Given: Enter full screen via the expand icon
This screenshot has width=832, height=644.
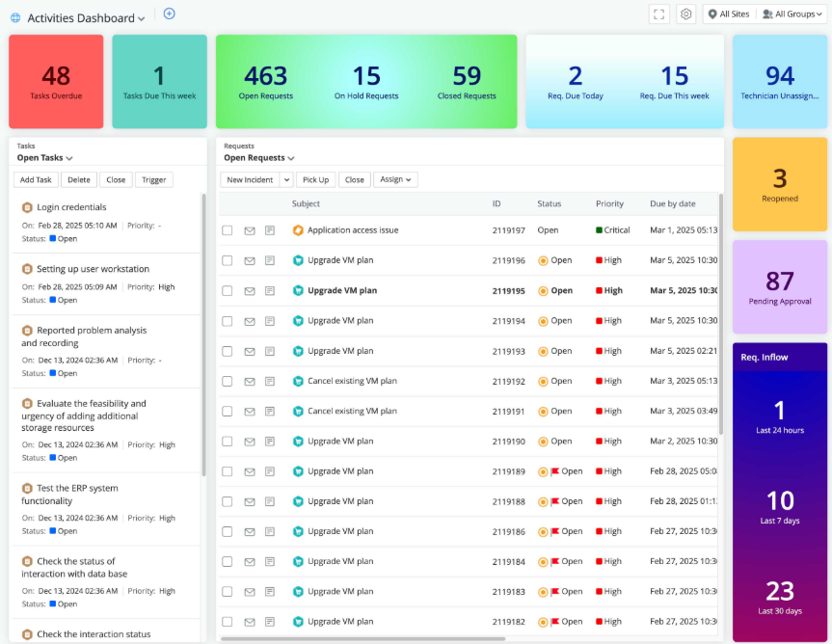Looking at the screenshot, I should (658, 13).
